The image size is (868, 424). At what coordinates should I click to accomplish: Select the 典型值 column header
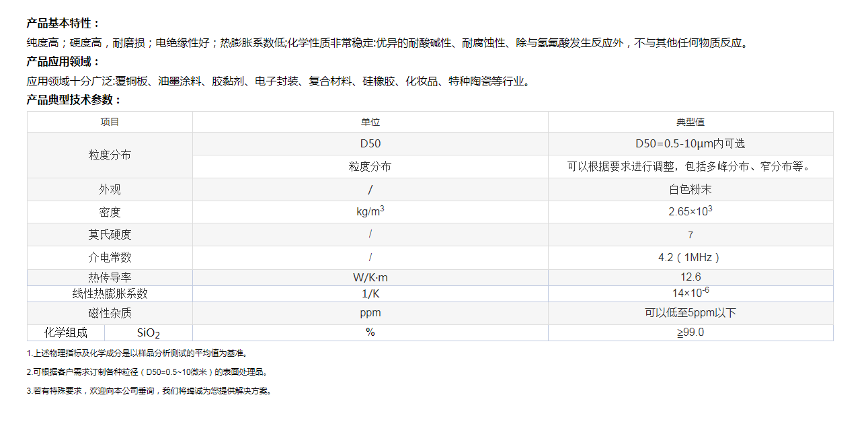pos(690,122)
